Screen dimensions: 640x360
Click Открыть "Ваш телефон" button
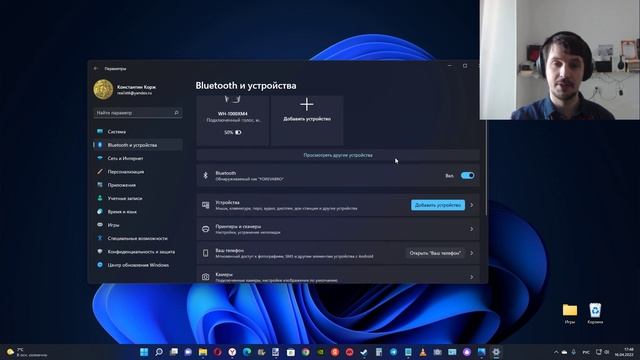[x=435, y=253]
